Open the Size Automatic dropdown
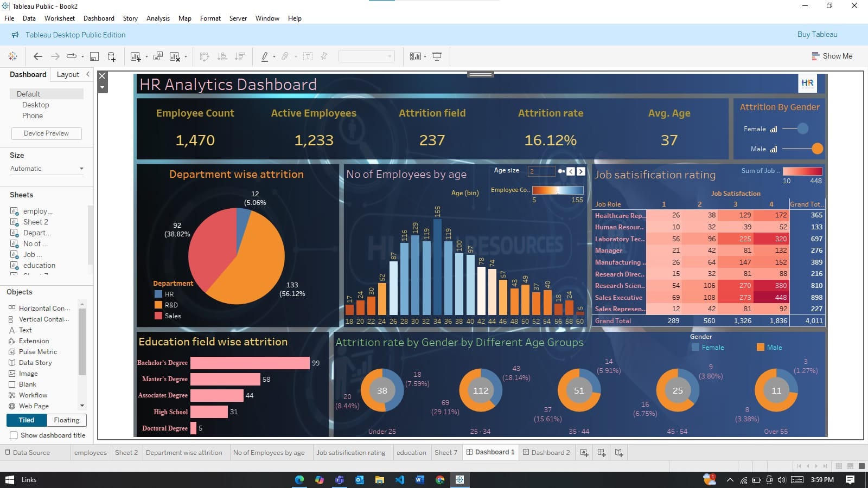The height and width of the screenshot is (488, 868). [x=47, y=169]
